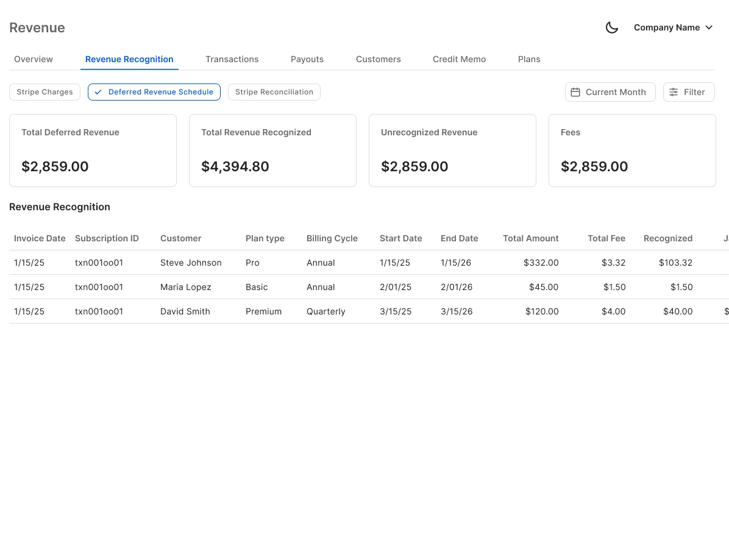Screen dimensions: 729x560
Task: Switch to the Overview tab
Action: [x=34, y=60]
